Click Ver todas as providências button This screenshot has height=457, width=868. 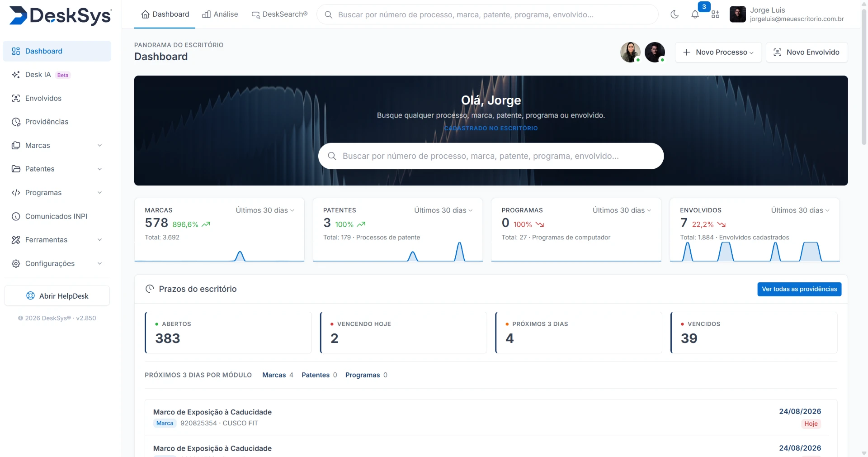click(x=799, y=289)
